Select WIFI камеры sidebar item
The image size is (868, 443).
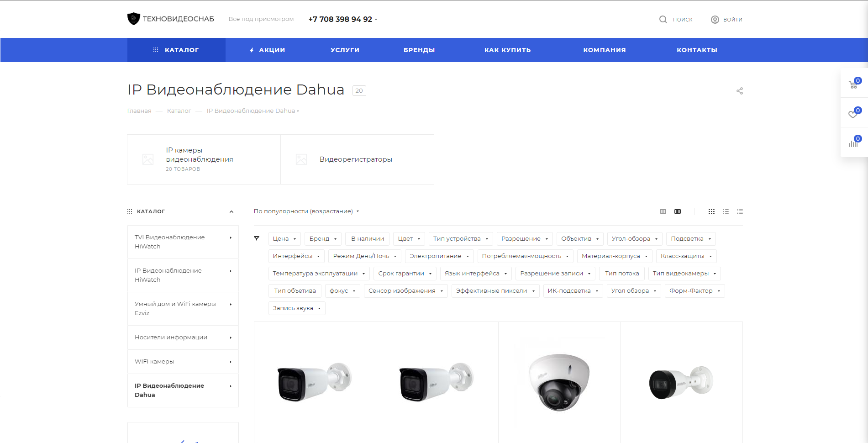pos(183,362)
